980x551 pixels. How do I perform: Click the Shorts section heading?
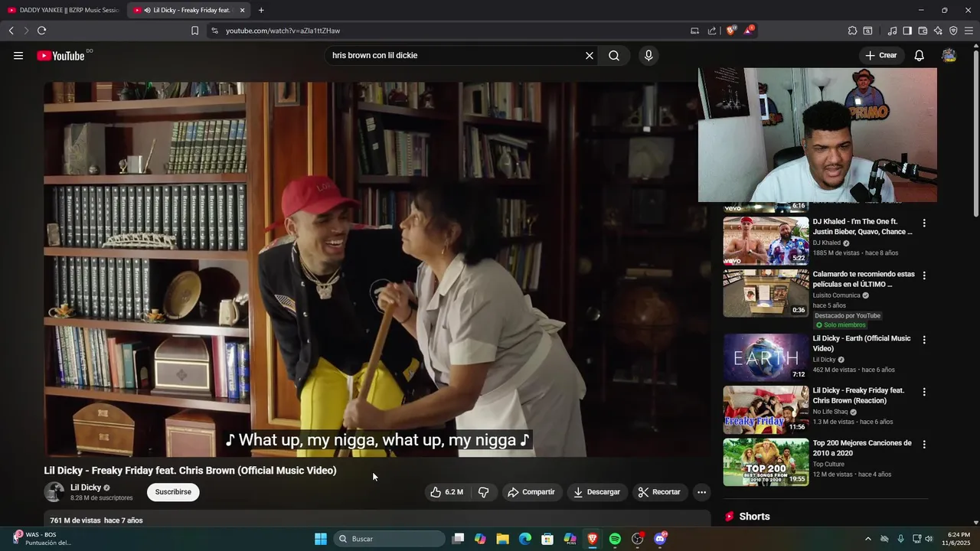[x=754, y=517]
